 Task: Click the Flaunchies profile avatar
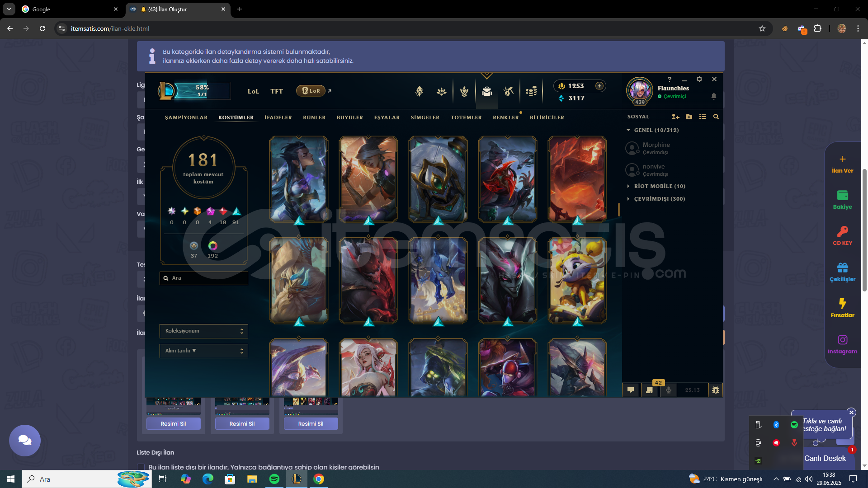click(639, 90)
